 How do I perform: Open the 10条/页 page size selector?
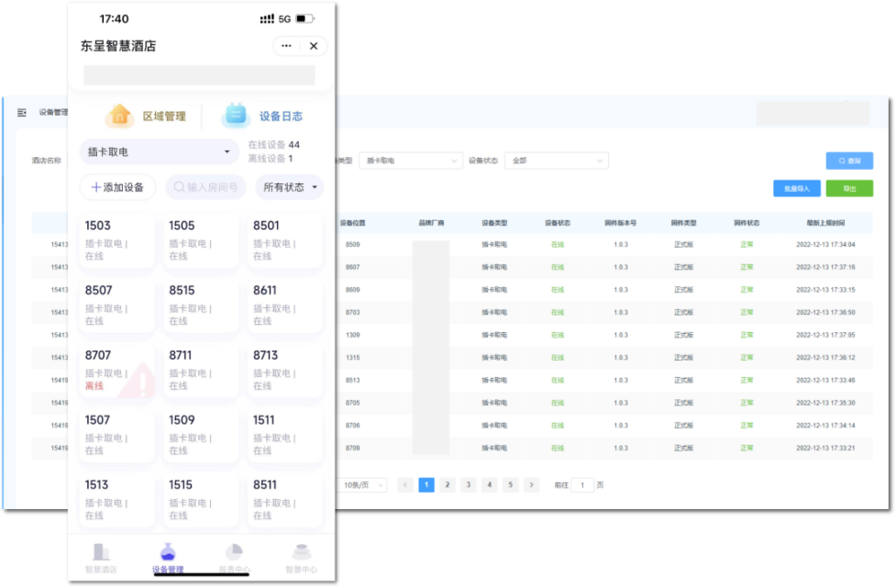pos(364,484)
